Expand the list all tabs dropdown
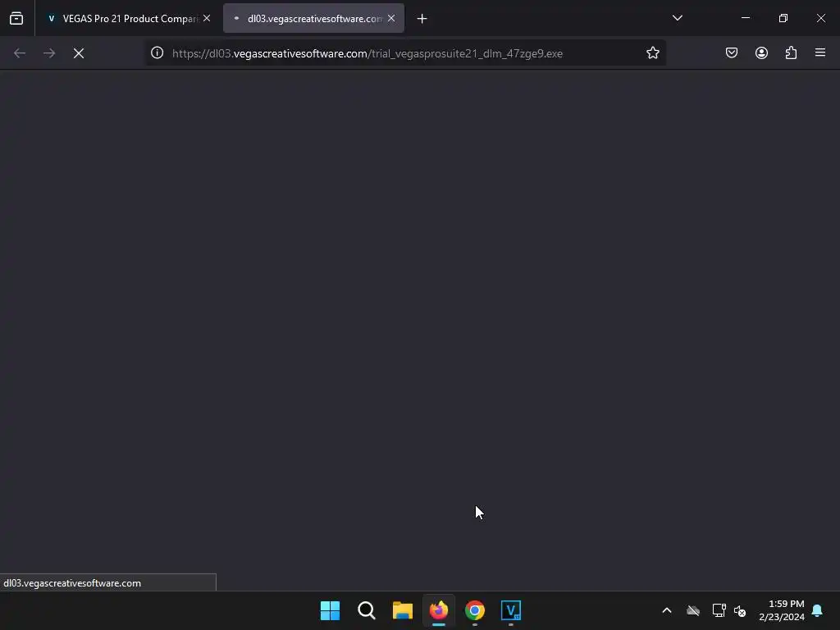840x630 pixels. [x=677, y=18]
